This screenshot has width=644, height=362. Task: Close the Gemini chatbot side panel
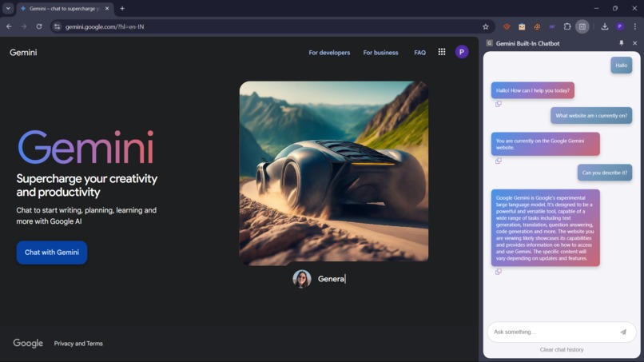pos(634,42)
